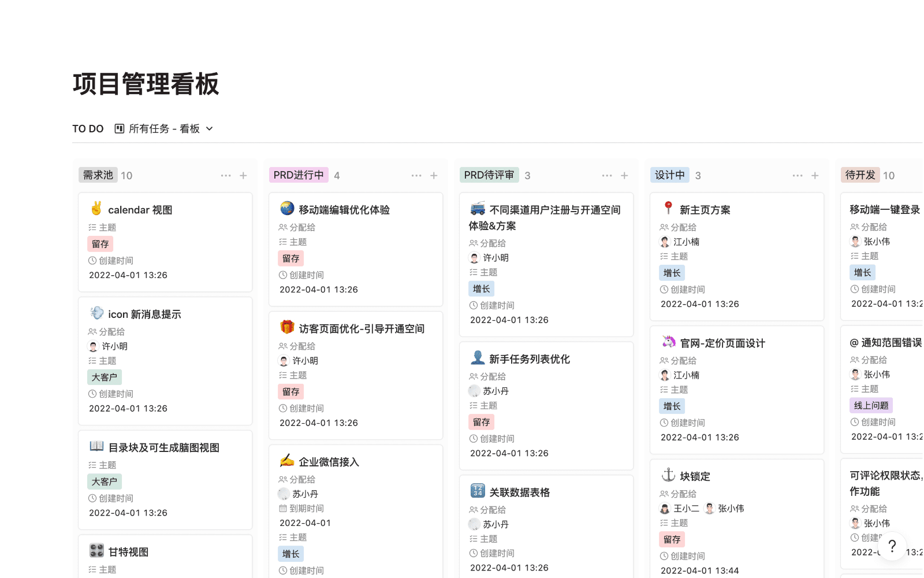
Task: Add a new card in the 需求池 column
Action: click(243, 175)
